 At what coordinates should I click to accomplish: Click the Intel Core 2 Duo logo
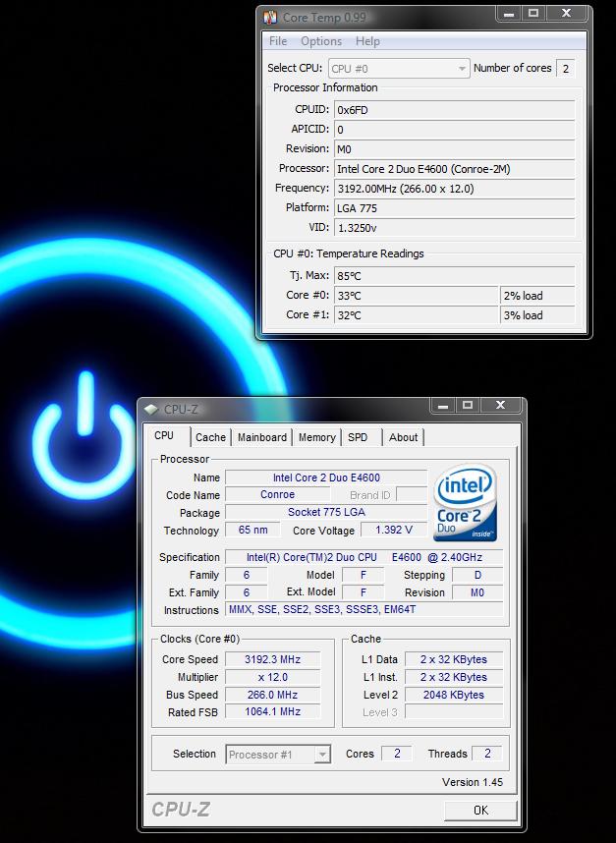click(x=465, y=503)
